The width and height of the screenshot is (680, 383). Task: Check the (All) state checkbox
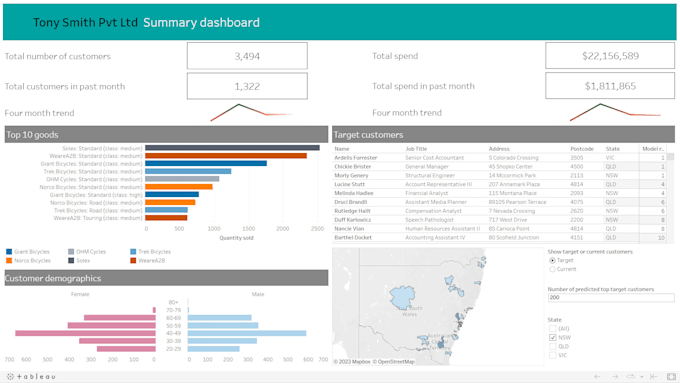coord(552,329)
